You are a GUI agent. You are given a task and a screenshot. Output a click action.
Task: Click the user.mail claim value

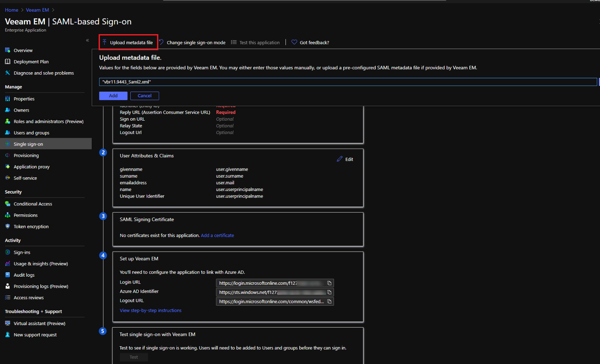coord(225,182)
